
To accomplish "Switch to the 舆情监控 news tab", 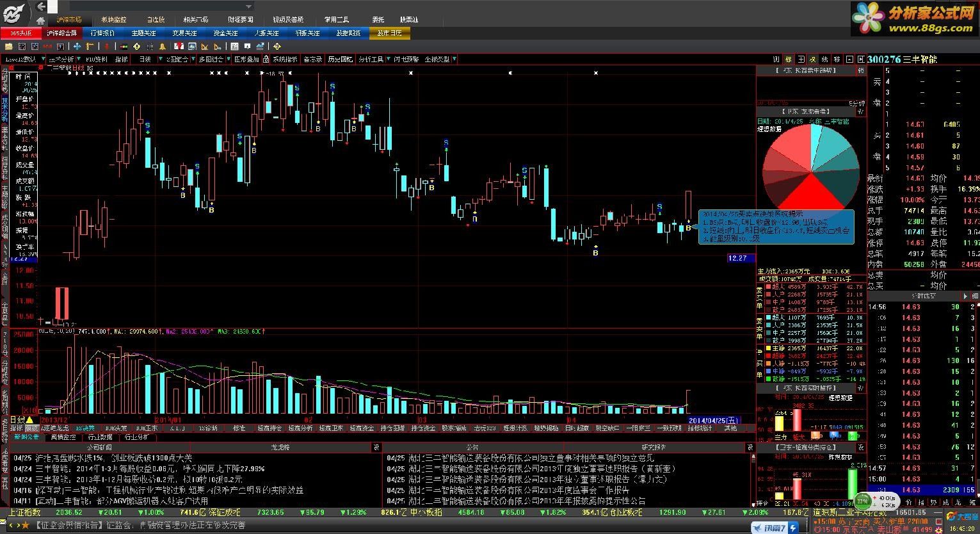I will pos(63,437).
